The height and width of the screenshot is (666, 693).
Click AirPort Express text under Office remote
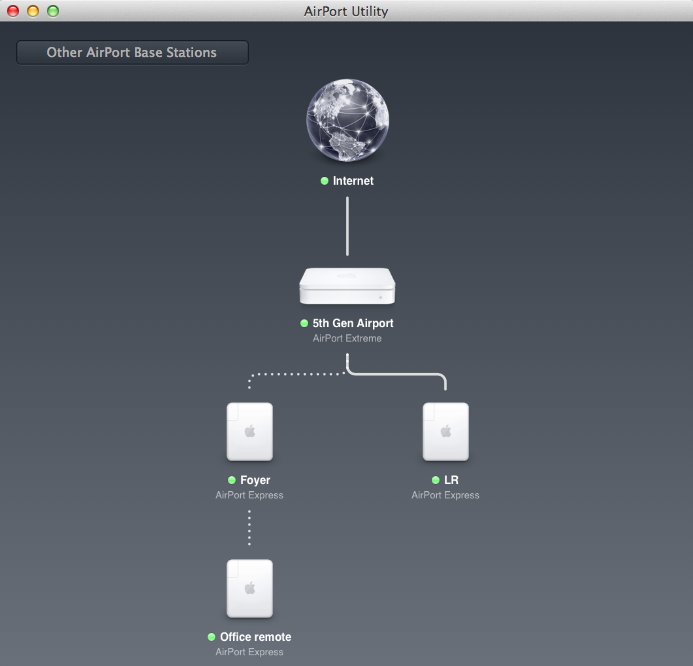pos(249,652)
